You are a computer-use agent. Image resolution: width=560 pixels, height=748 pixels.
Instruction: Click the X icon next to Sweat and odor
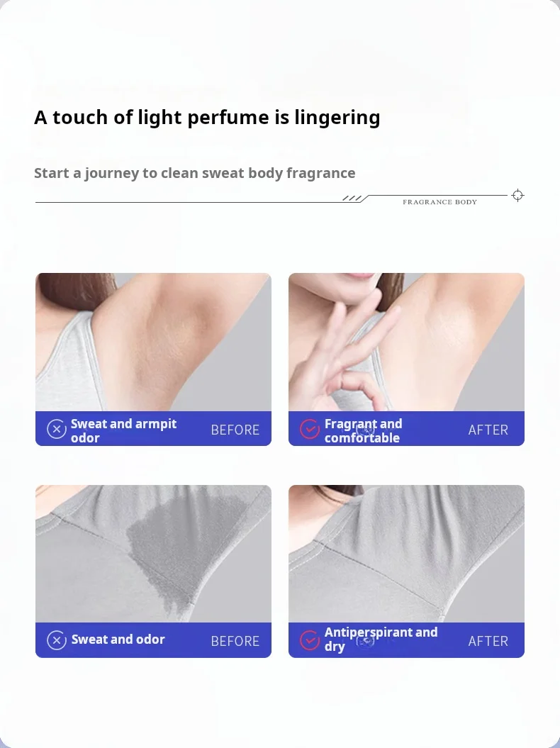[56, 640]
